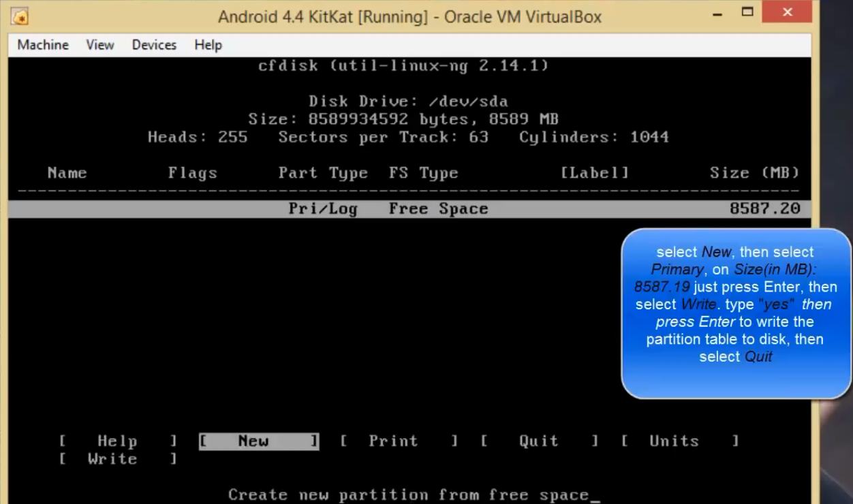Screen dimensions: 853x504
Task: Click the Cylinders: 1044 text
Action: pos(594,137)
